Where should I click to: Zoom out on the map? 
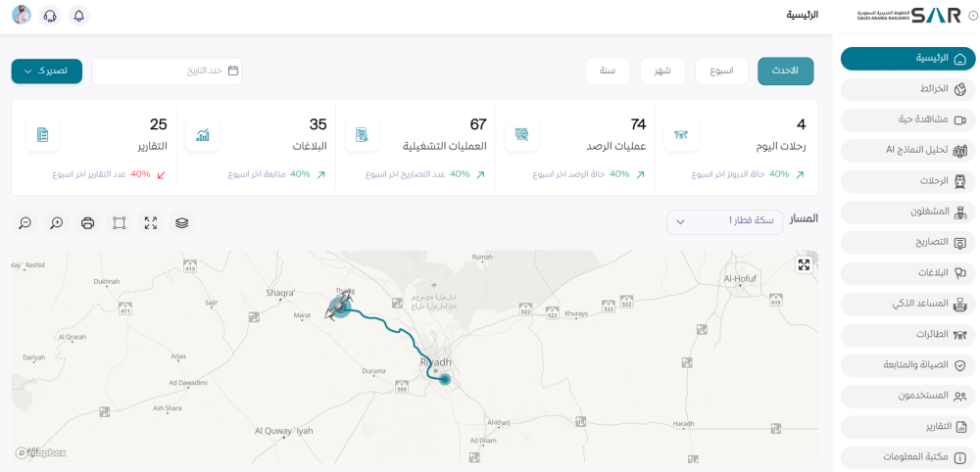25,223
